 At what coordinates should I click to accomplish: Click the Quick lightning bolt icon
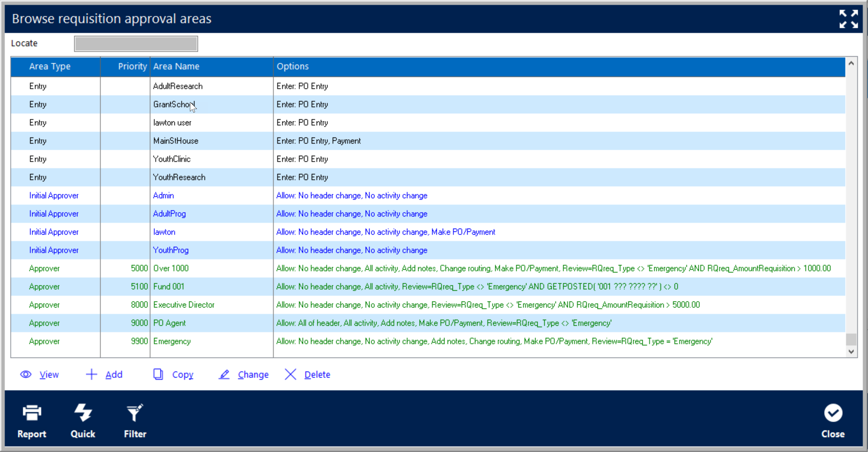[83, 413]
